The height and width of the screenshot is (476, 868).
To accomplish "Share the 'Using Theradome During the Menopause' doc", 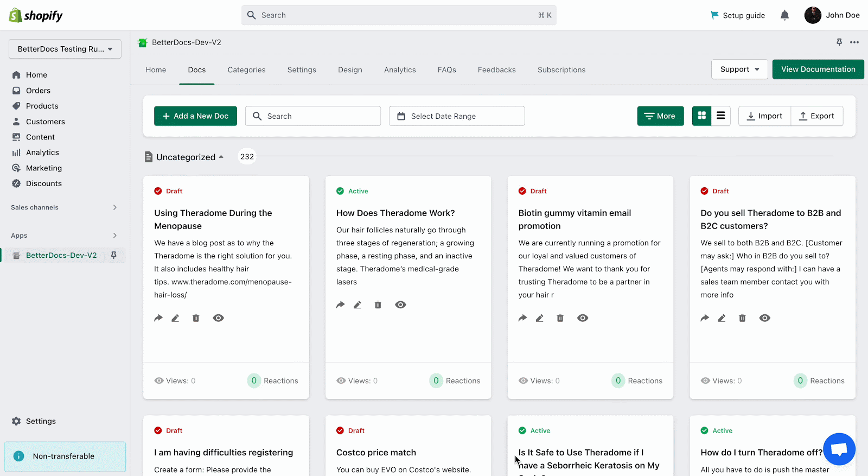I will click(x=158, y=318).
